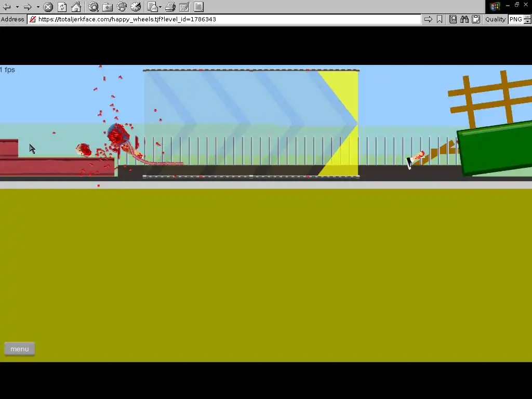Open the Favorites folder icon
Viewport: 532px width, 399px height.
point(108,7)
